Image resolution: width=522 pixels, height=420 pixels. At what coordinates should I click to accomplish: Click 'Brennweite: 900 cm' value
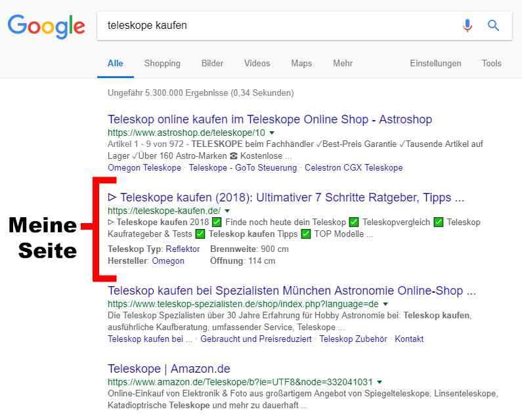tap(250, 249)
